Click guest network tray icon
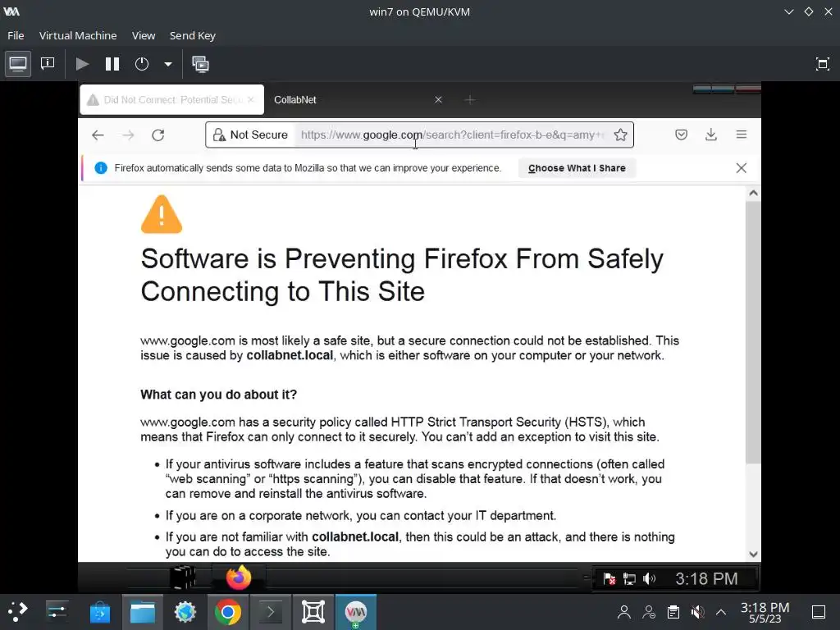840x630 pixels. pyautogui.click(x=629, y=578)
